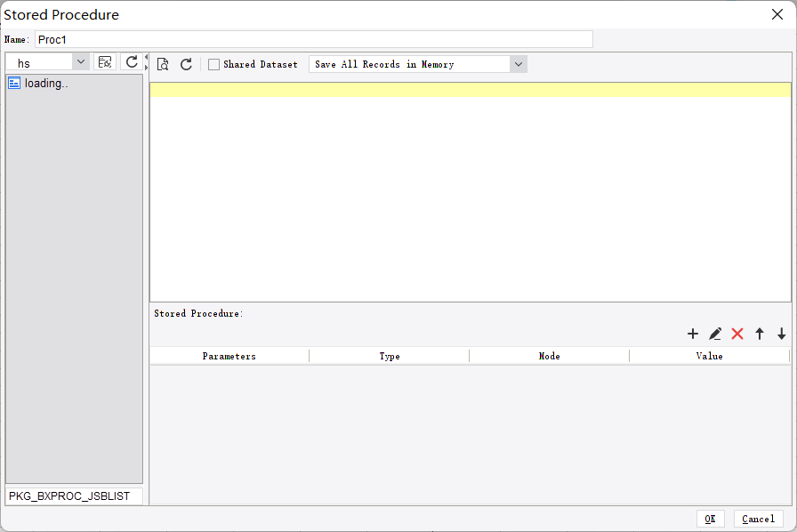Delete the selected parameter with red X
The image size is (797, 532).
point(737,334)
